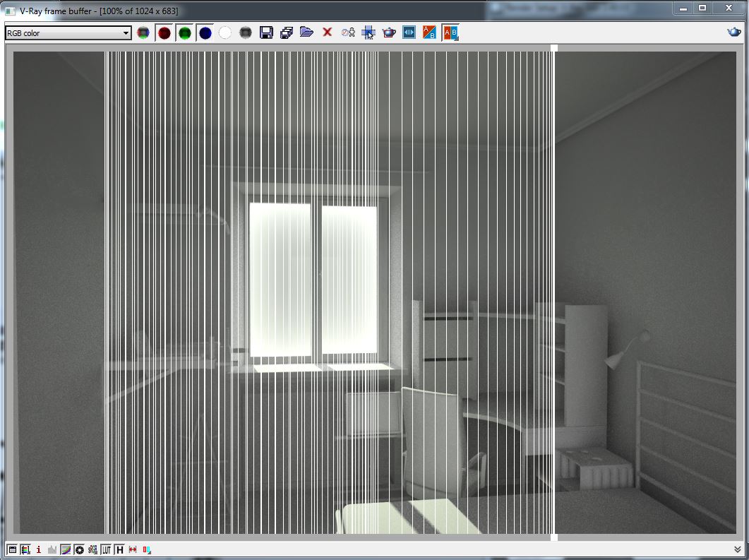Open the color curves correction
The width and height of the screenshot is (749, 560).
pyautogui.click(x=65, y=549)
